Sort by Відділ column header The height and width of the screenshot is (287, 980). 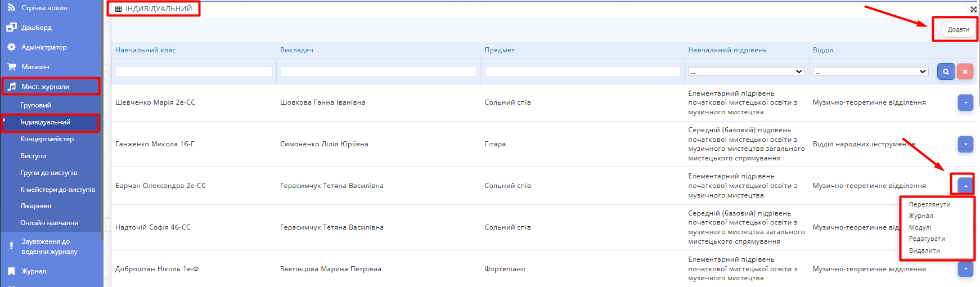823,50
